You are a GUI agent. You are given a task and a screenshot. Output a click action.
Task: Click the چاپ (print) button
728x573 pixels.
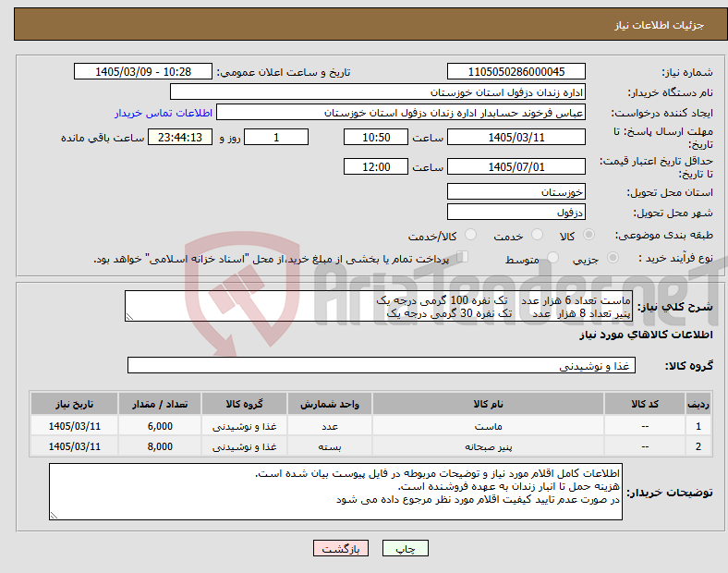click(405, 548)
